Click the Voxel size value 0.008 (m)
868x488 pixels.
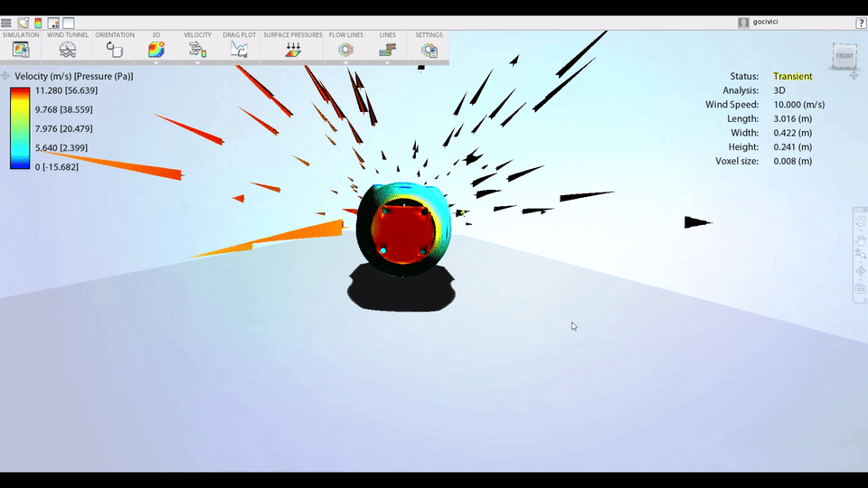coord(793,162)
